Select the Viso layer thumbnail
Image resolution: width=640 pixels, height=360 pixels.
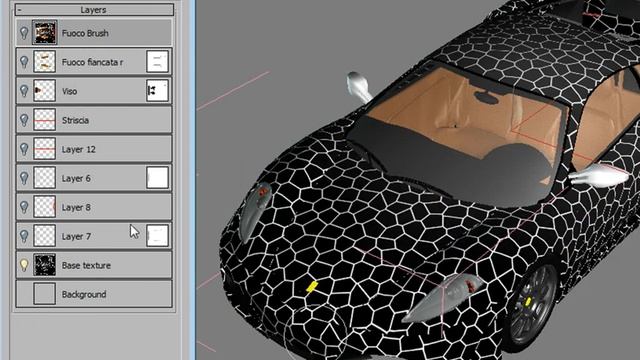(x=44, y=91)
